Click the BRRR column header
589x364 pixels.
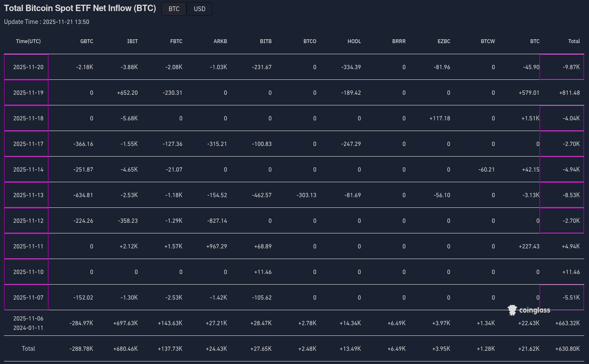pyautogui.click(x=399, y=41)
